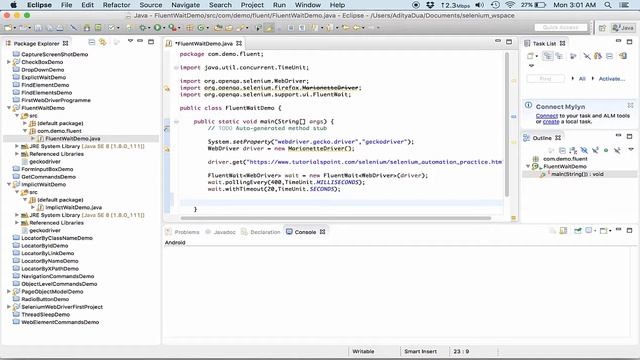Dismiss the Connect Mylyn notice

630,105
